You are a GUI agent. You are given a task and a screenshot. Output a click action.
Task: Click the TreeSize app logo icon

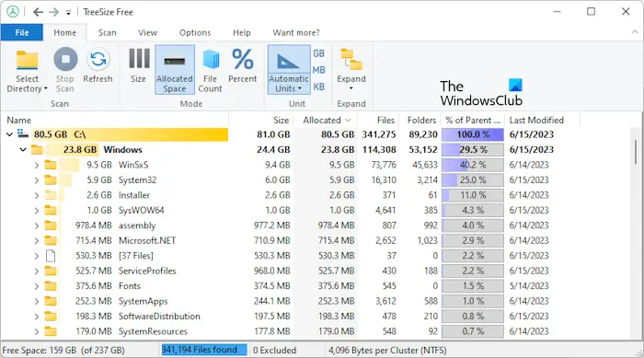(13, 12)
